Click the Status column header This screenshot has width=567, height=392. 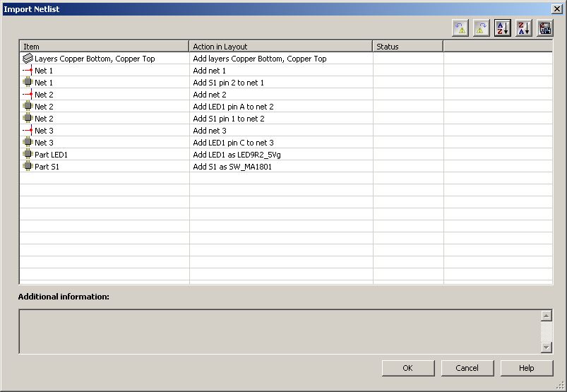tap(408, 47)
